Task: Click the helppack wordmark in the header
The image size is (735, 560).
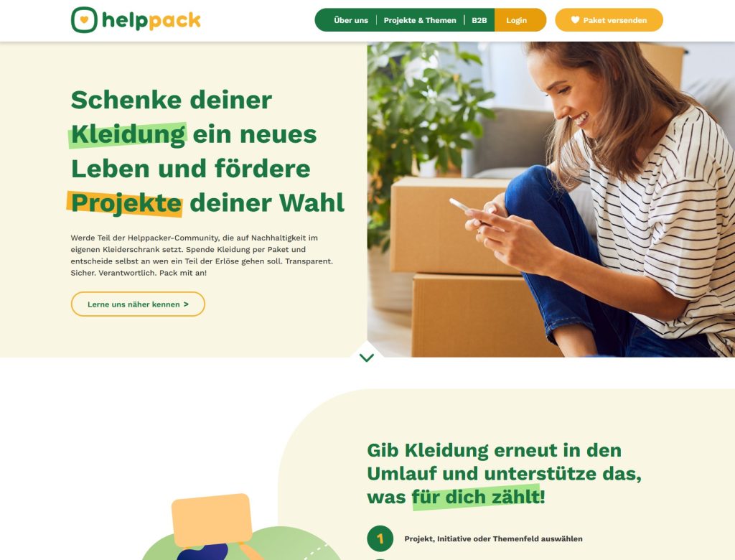Action: point(151,21)
